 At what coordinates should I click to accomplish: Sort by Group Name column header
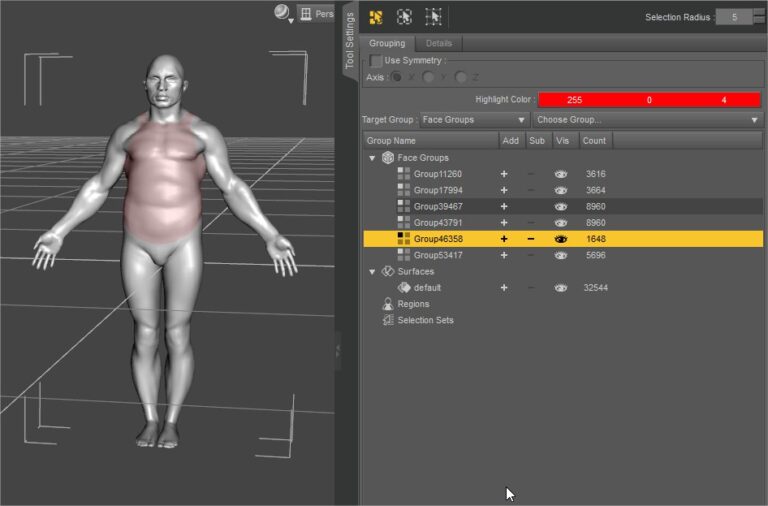pos(431,141)
